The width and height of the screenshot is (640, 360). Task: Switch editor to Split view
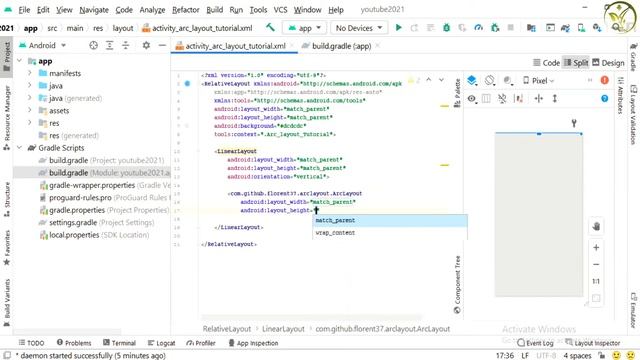click(x=576, y=62)
